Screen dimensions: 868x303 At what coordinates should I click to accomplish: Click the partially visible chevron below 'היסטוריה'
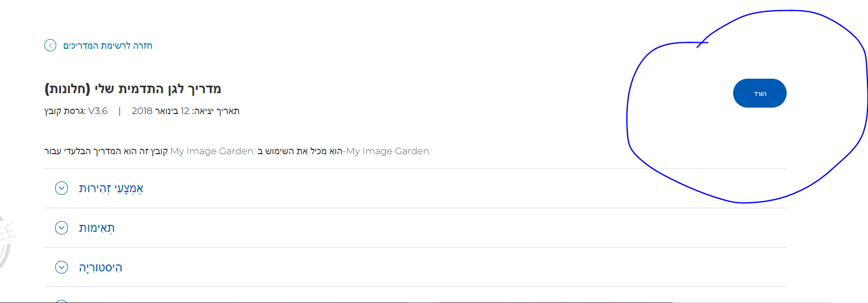pos(62,301)
